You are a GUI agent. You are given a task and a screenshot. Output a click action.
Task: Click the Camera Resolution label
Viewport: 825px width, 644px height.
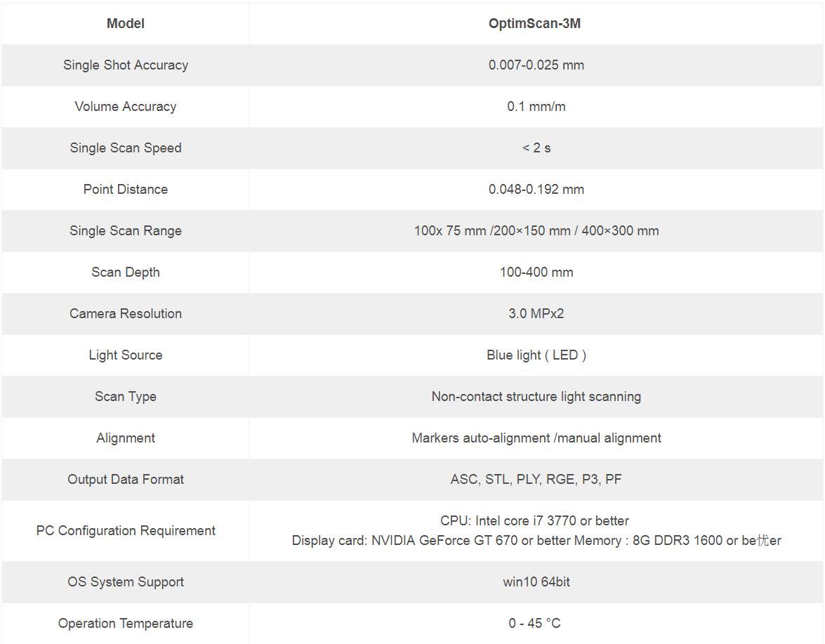pyautogui.click(x=125, y=314)
